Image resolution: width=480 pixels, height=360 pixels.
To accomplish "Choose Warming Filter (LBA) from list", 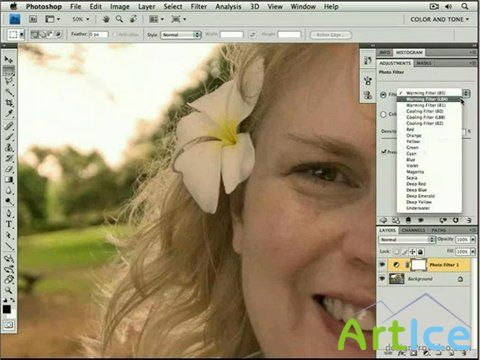I will click(x=429, y=99).
